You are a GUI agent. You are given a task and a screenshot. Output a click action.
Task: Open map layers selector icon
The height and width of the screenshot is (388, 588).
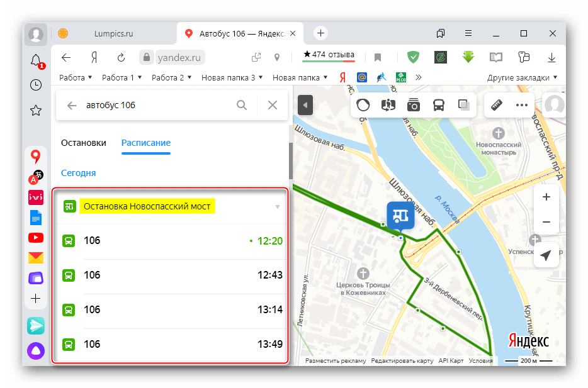point(464,106)
